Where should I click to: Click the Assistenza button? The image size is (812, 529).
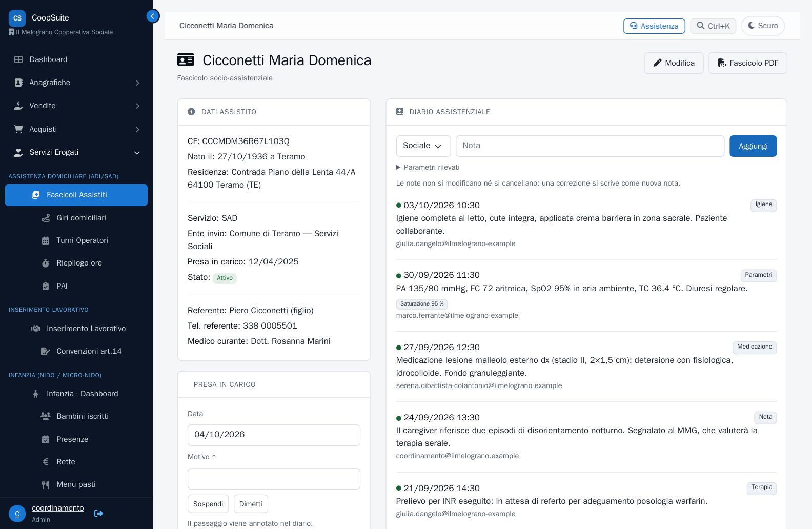[654, 26]
